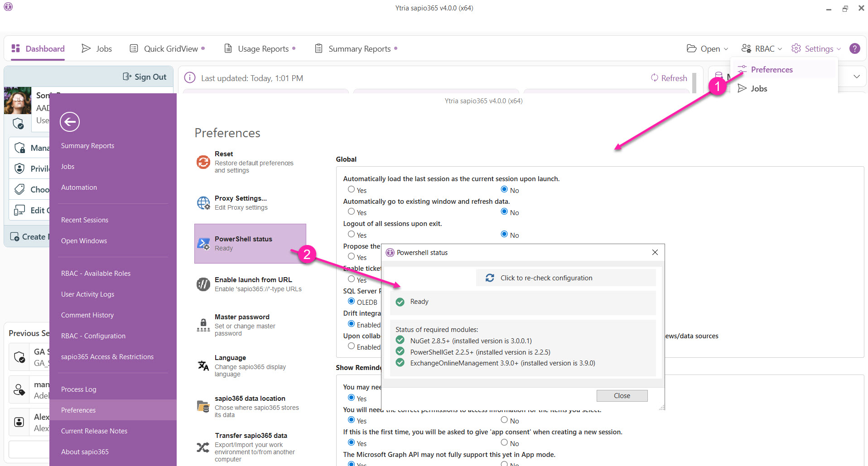Expand the RBAC dropdown menu

[762, 48]
